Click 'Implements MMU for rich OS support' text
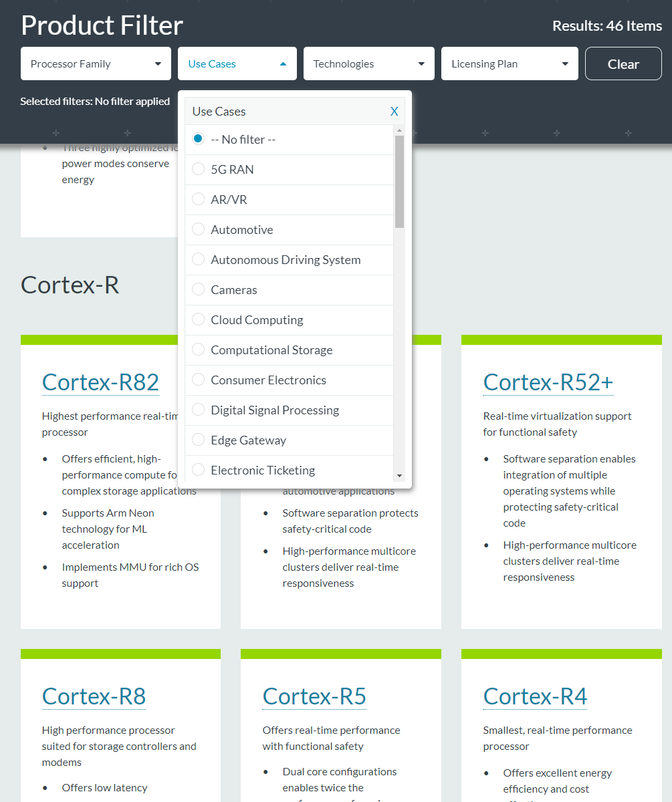The height and width of the screenshot is (802, 672). coord(130,575)
